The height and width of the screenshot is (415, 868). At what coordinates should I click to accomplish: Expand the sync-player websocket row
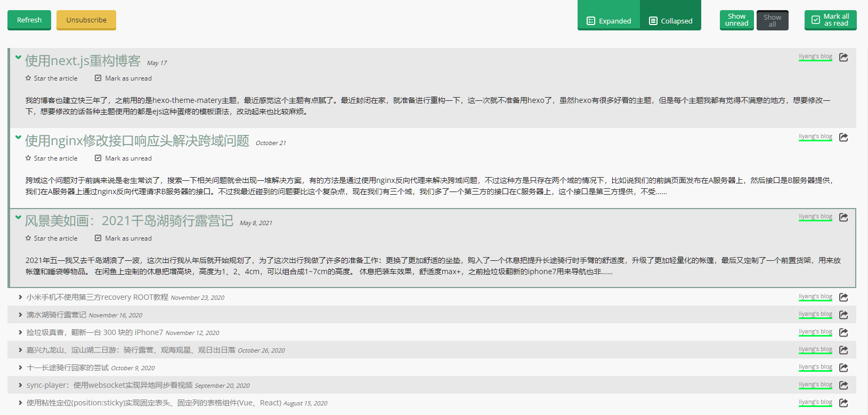click(x=20, y=385)
